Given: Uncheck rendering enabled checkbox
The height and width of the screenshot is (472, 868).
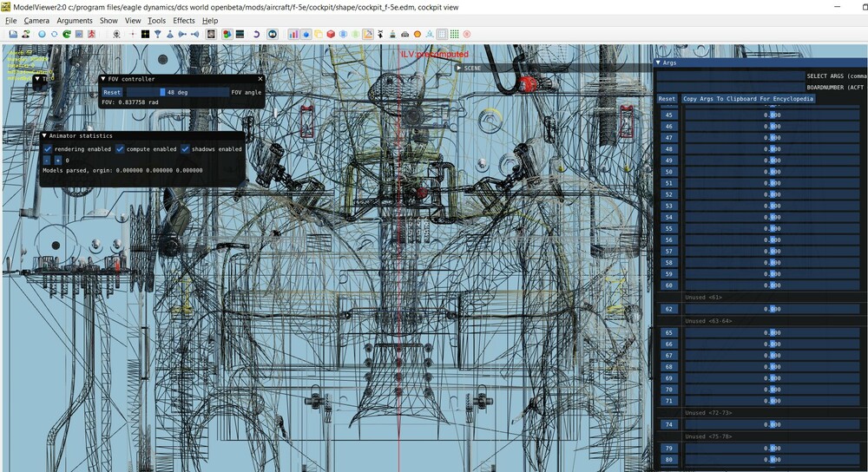Looking at the screenshot, I should [x=48, y=149].
